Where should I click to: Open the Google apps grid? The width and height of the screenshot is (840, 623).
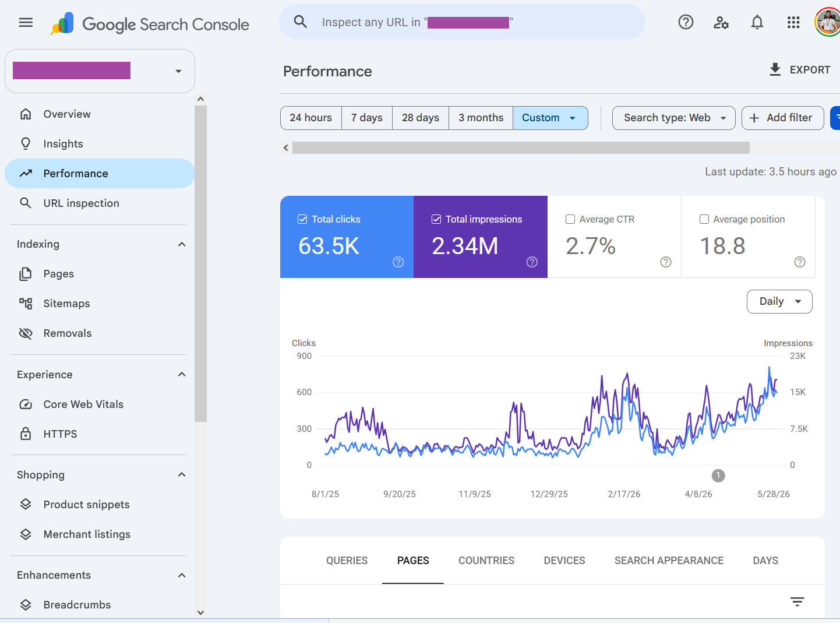click(793, 22)
